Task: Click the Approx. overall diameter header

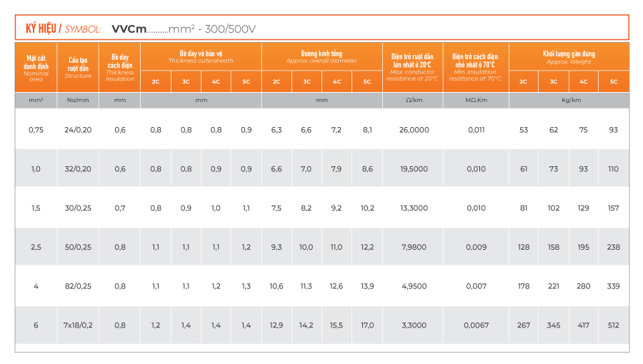Action: pos(321,56)
